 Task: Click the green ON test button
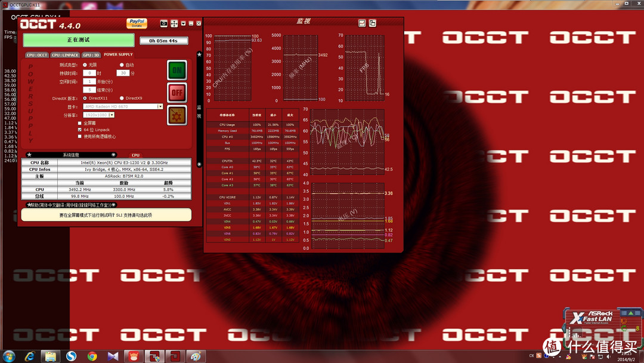point(177,70)
